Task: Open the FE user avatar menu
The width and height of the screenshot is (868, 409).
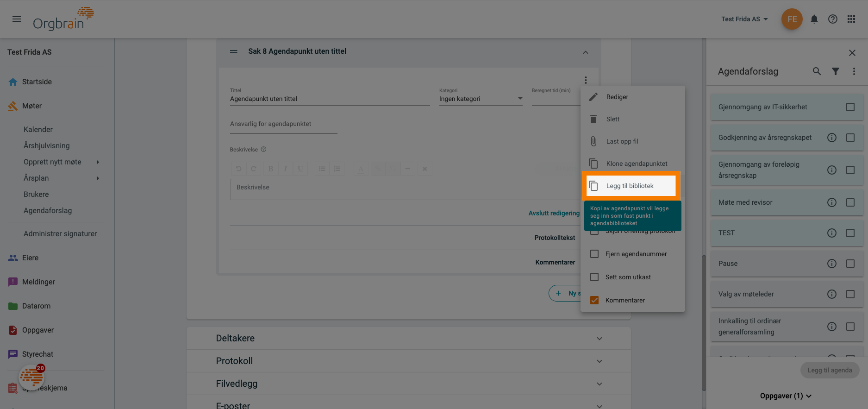Action: click(x=792, y=19)
